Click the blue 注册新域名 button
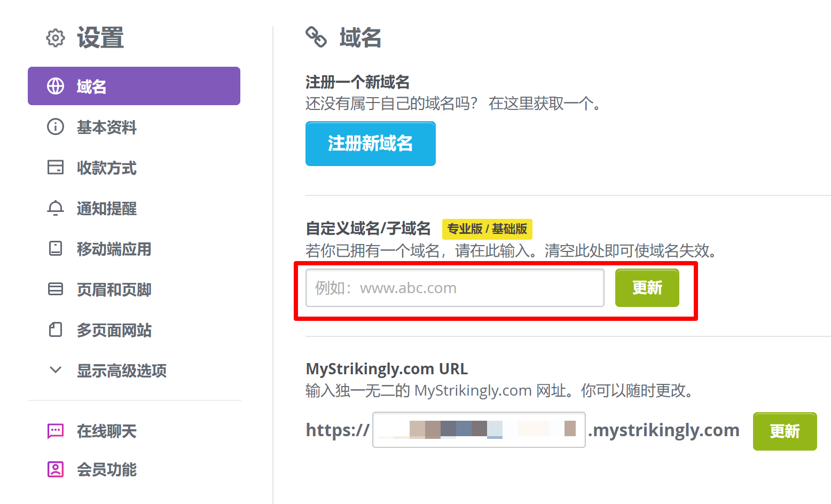The width and height of the screenshot is (831, 504). point(371,144)
